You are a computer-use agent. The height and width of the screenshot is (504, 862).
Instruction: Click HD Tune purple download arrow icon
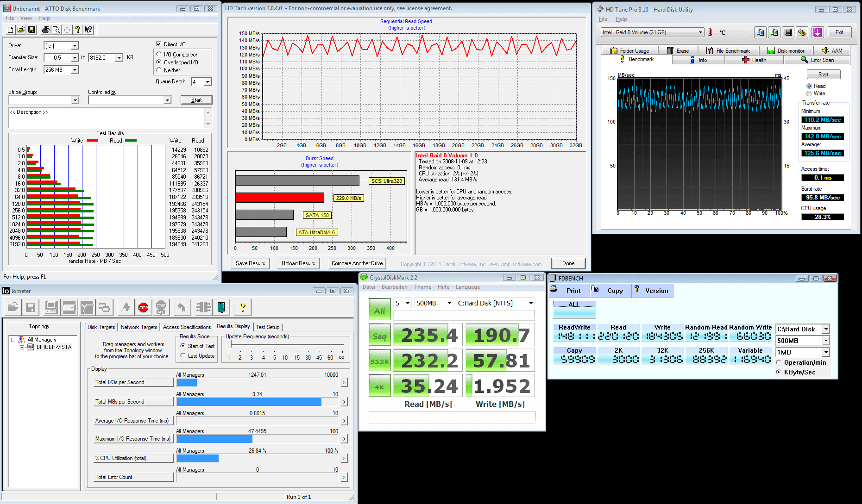point(818,32)
